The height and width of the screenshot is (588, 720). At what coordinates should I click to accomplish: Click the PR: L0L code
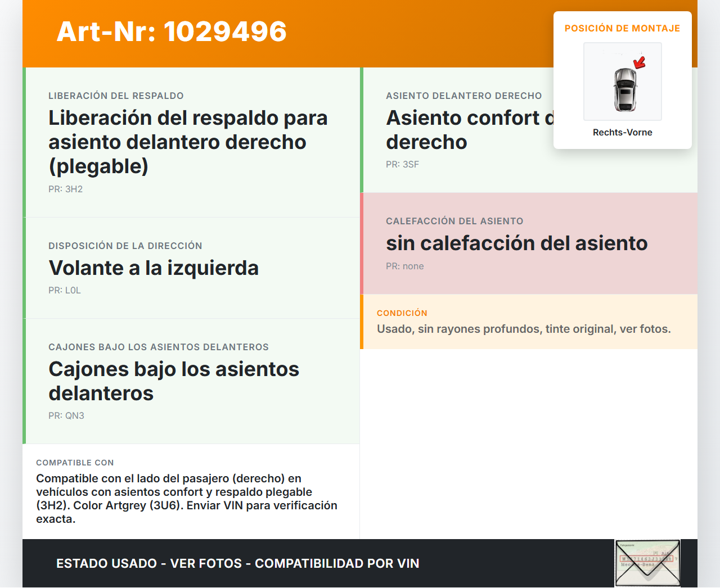coord(65,291)
